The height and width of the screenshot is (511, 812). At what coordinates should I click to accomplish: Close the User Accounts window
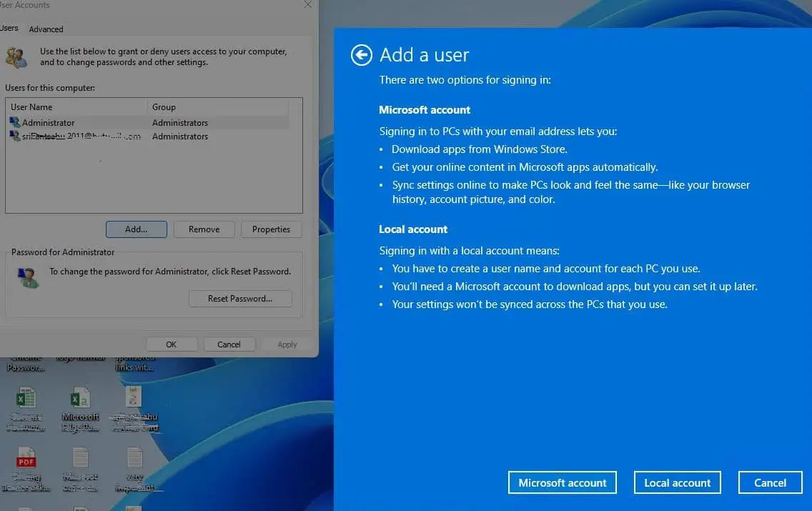click(308, 5)
